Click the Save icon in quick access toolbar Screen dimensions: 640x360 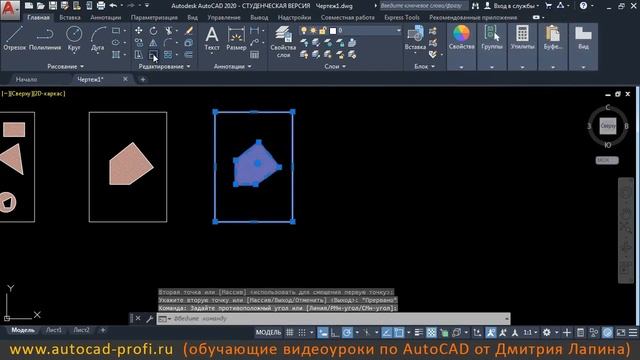[x=53, y=6]
